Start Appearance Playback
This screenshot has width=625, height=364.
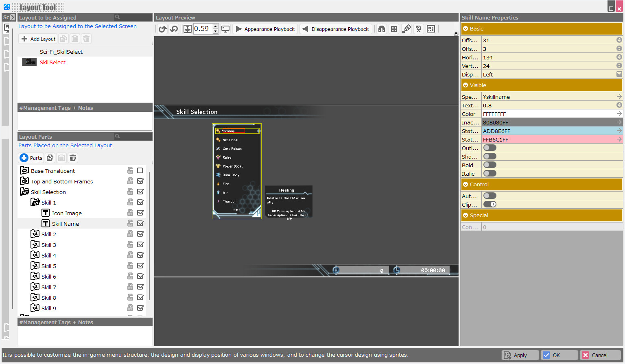point(264,28)
